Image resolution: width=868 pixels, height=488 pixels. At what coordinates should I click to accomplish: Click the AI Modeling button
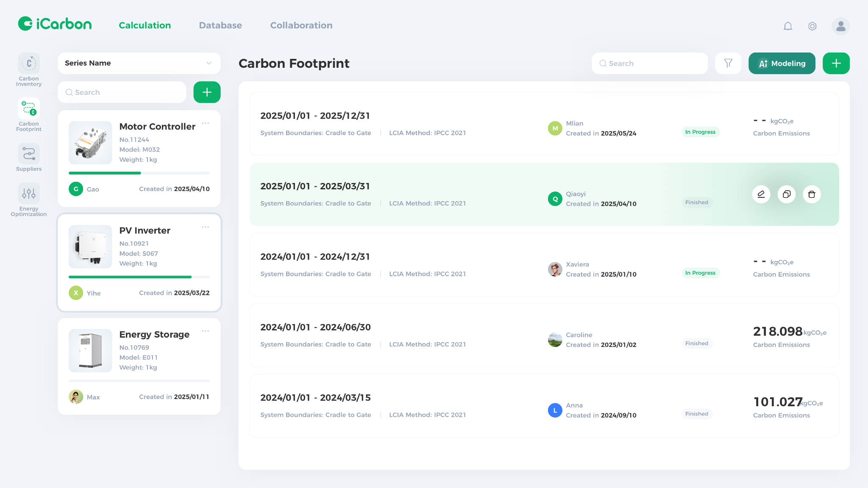coord(782,64)
